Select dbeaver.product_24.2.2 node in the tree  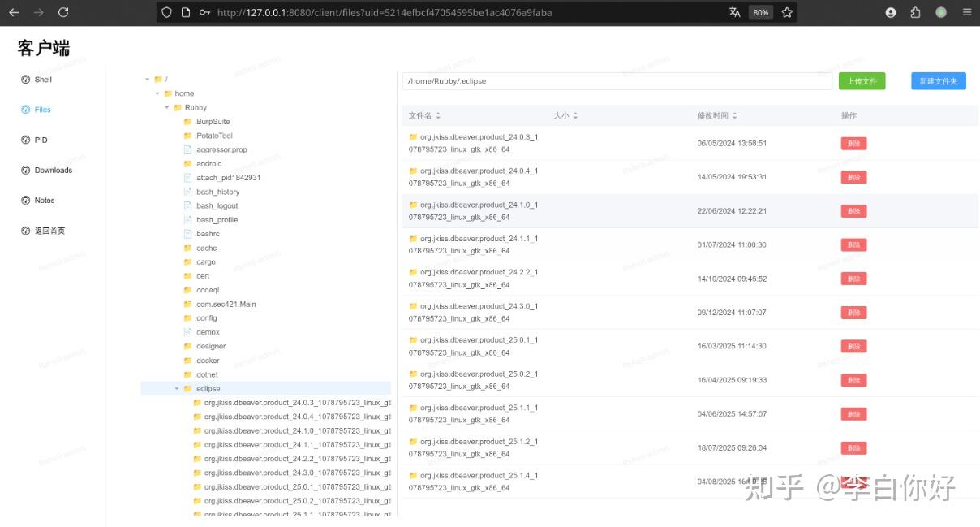click(x=297, y=459)
